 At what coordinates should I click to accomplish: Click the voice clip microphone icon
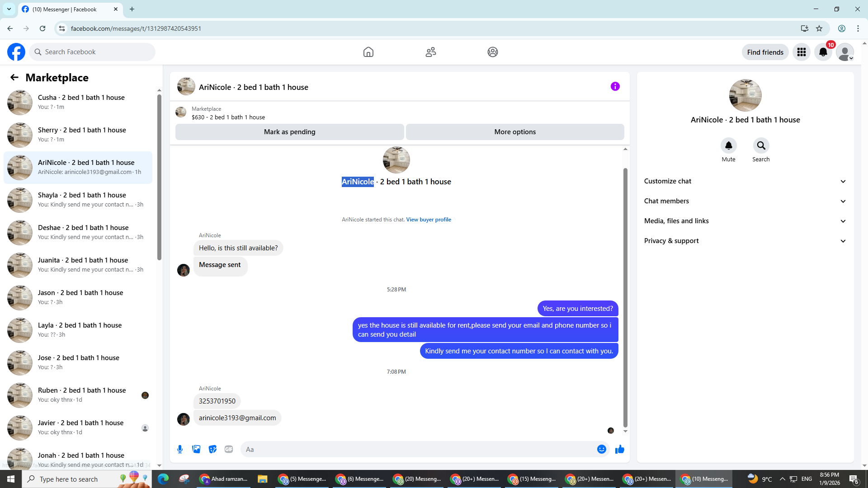point(180,449)
